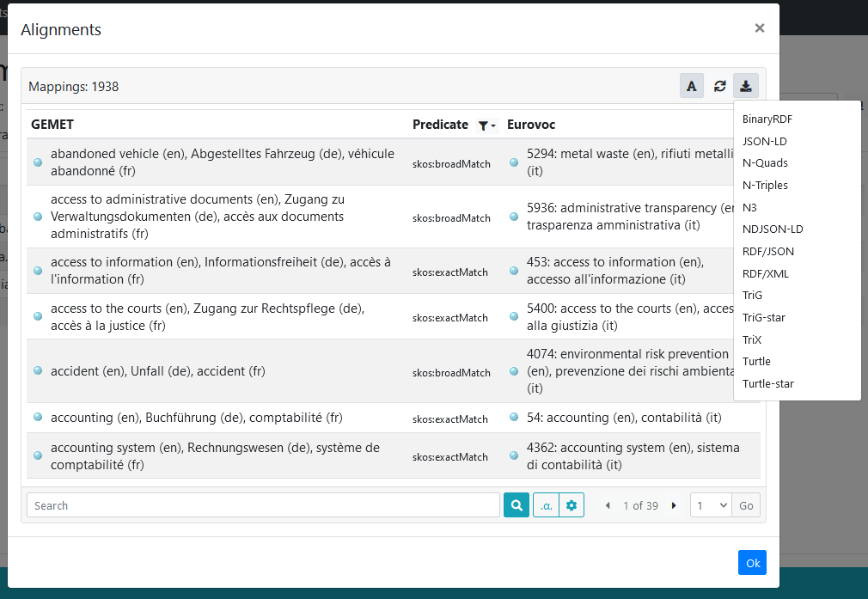Open search settings gear icon
Image resolution: width=868 pixels, height=599 pixels.
point(572,504)
